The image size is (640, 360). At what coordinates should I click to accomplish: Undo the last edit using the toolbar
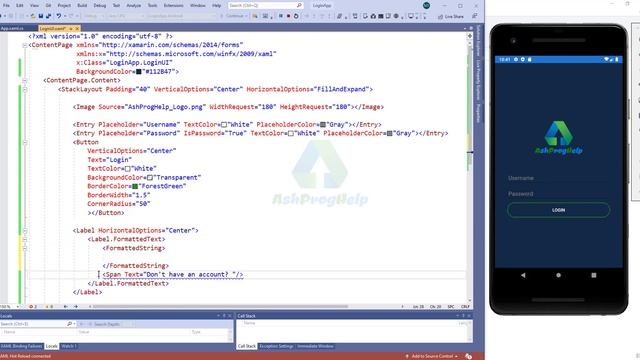tap(59, 16)
